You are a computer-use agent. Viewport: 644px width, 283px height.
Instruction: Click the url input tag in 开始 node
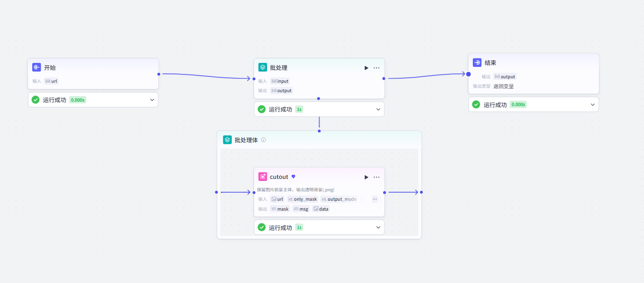[52, 81]
